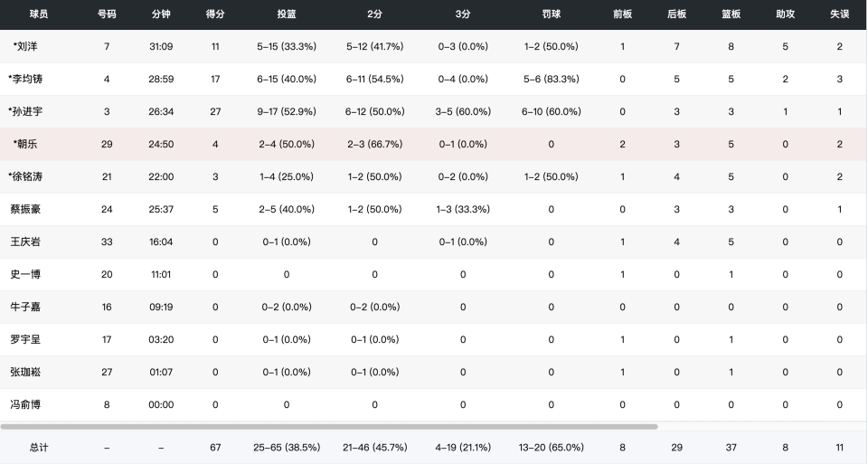The image size is (868, 464).
Task: Click the 助攻 column header
Action: [x=786, y=14]
